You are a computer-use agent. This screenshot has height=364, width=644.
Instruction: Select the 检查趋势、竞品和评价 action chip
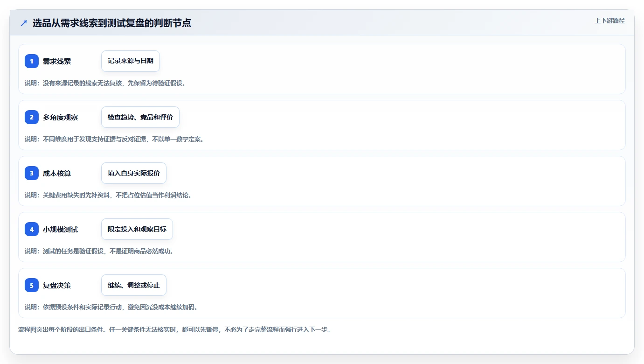(140, 117)
